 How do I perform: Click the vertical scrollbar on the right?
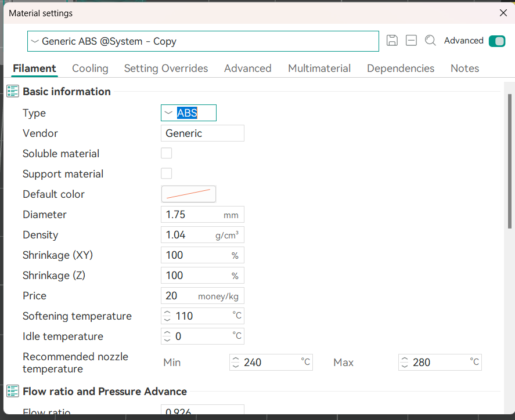(510, 162)
